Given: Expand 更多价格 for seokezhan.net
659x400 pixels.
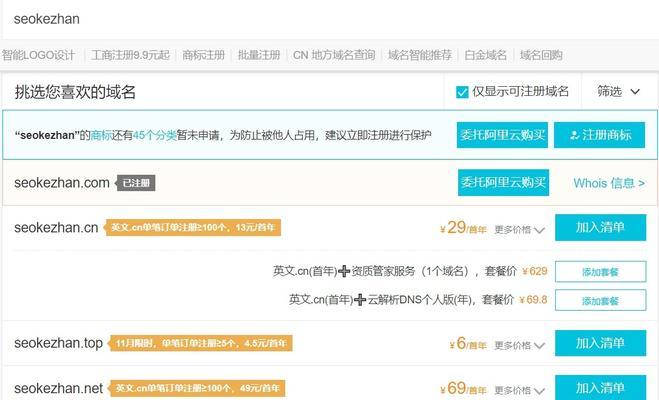Looking at the screenshot, I should coord(519,390).
